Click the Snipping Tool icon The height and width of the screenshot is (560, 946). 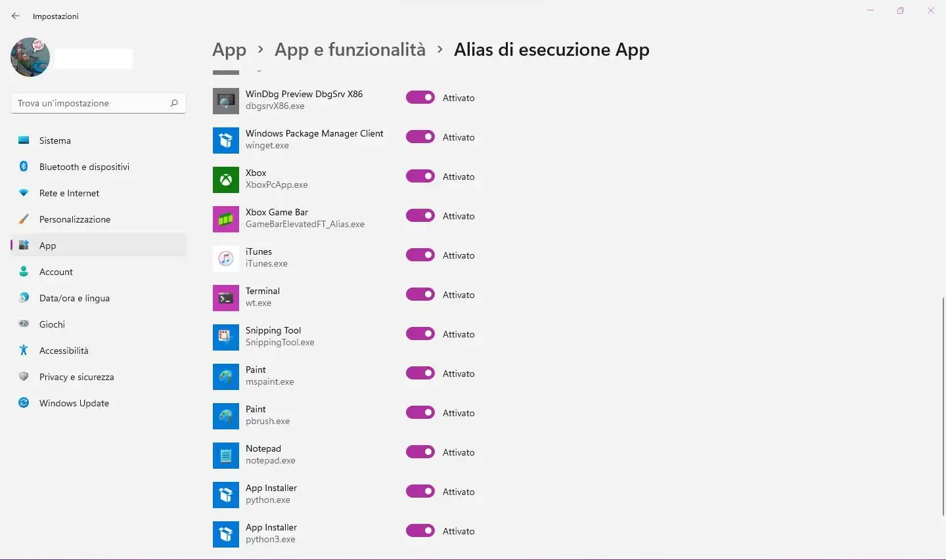(x=226, y=337)
